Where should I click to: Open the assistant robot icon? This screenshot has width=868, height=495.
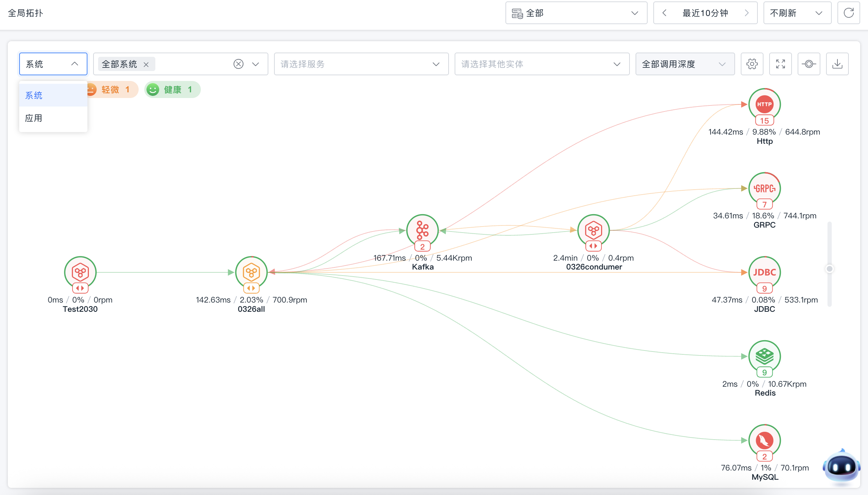point(841,467)
